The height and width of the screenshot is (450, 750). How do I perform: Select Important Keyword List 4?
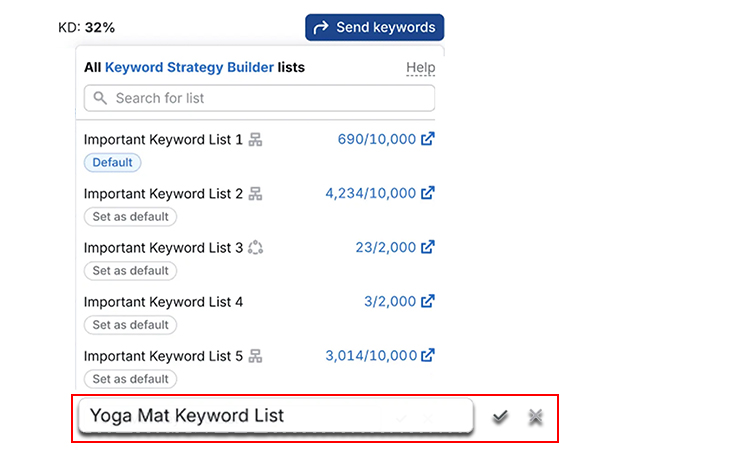pyautogui.click(x=163, y=302)
